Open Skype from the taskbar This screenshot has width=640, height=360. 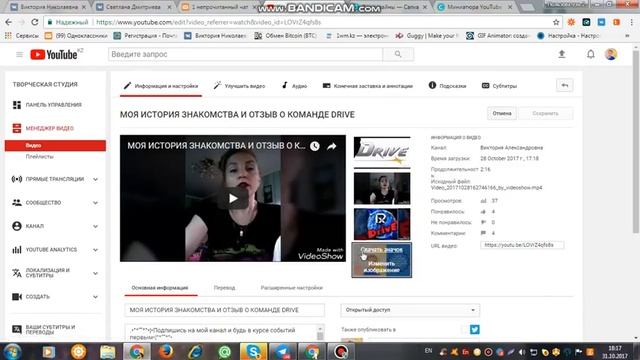253,351
